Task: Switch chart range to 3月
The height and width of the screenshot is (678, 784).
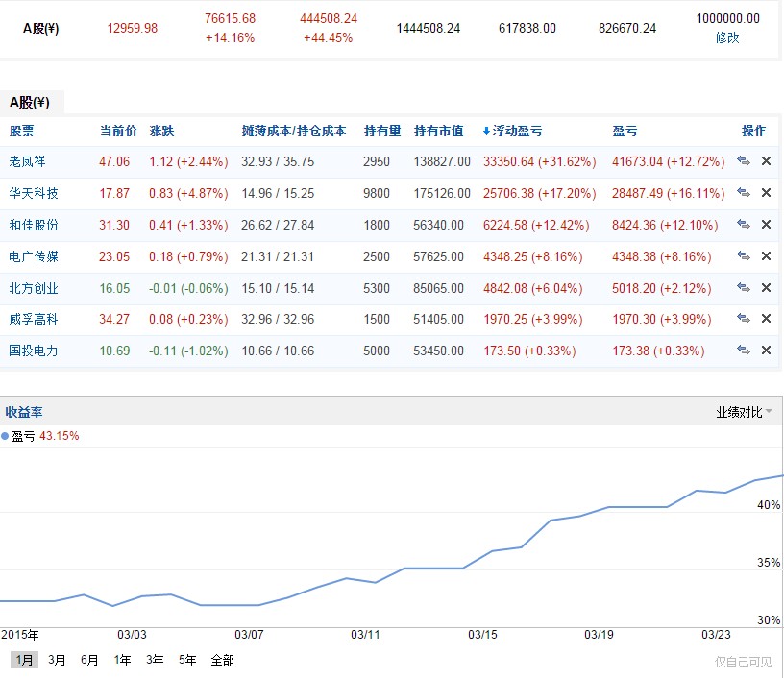Action: [57, 660]
